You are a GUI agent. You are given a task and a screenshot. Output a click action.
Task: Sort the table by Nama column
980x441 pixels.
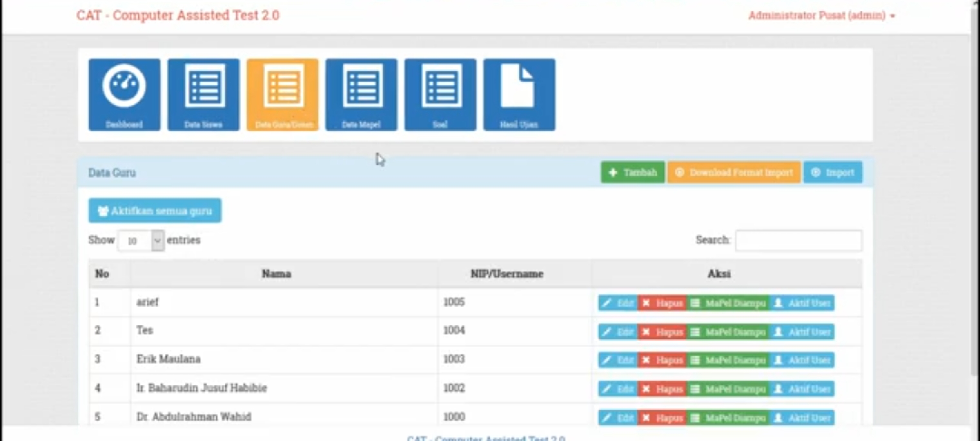pyautogui.click(x=276, y=274)
